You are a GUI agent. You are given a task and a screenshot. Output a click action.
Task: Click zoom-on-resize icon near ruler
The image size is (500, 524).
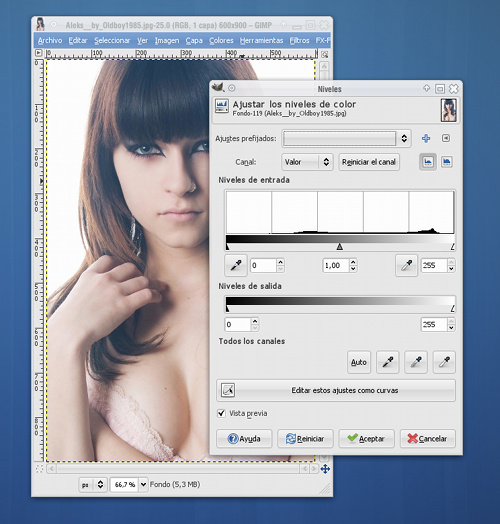(x=324, y=54)
